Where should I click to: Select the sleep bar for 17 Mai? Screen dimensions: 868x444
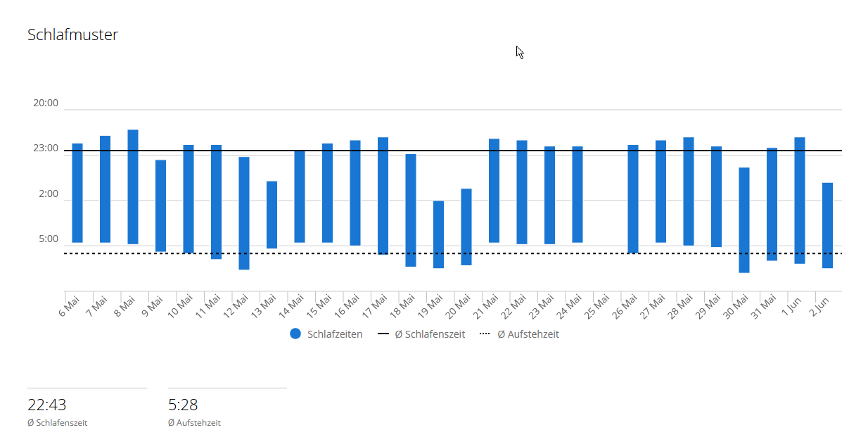point(383,196)
